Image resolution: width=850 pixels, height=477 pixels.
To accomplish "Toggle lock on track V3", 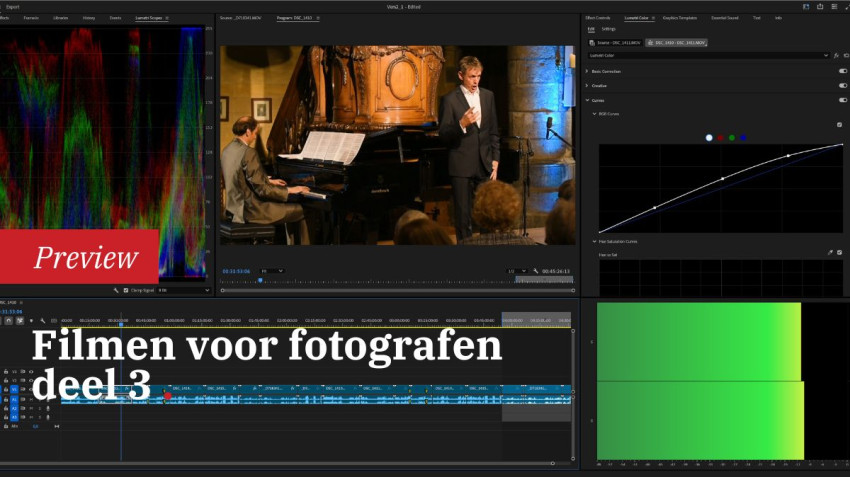I will [x=5, y=372].
